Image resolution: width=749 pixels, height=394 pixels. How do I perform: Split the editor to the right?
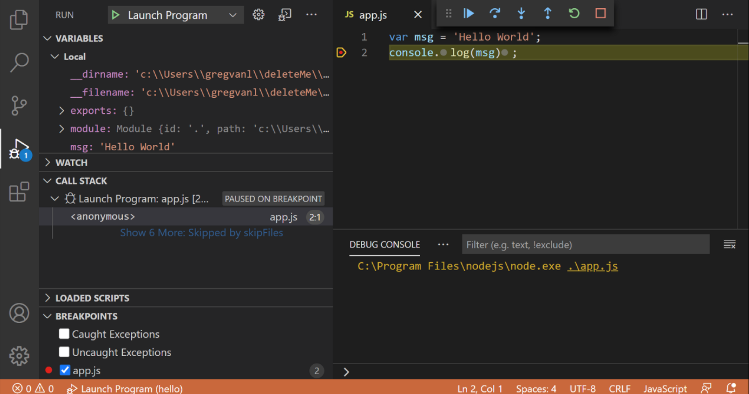click(701, 14)
